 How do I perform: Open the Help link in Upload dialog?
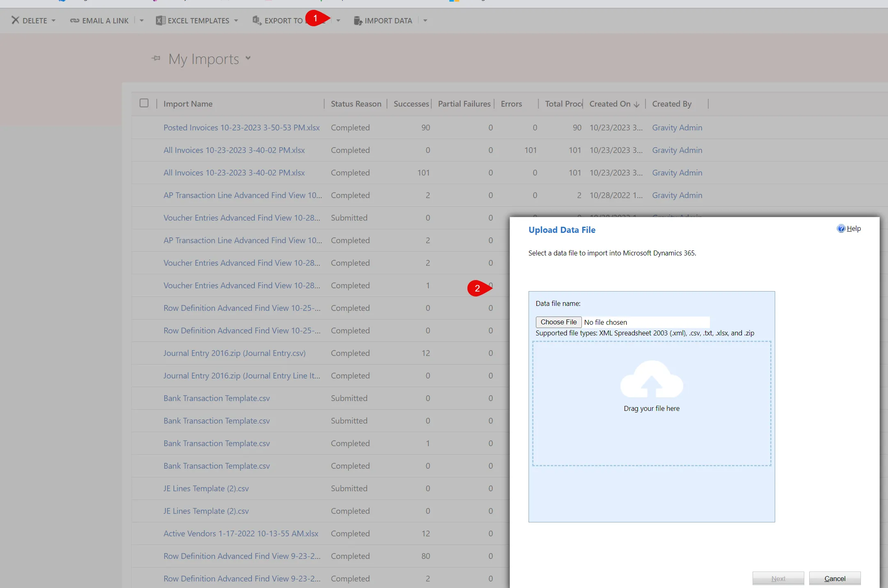click(x=854, y=228)
